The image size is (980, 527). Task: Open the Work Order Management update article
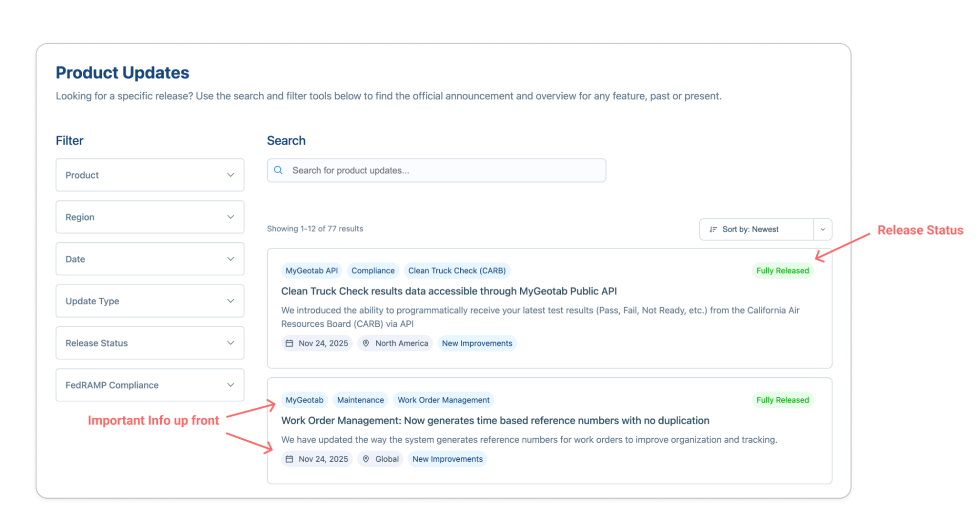click(x=495, y=420)
